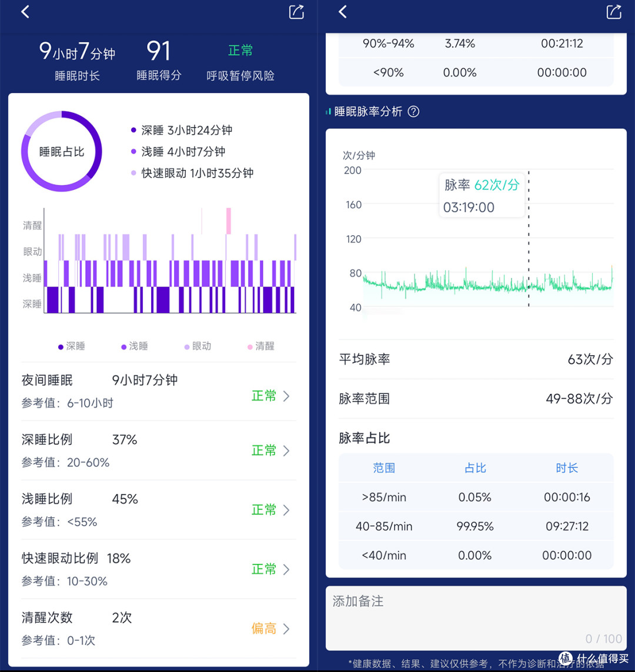Screen dimensions: 635x672
Task: Tap sleep score 91
Action: click(159, 51)
